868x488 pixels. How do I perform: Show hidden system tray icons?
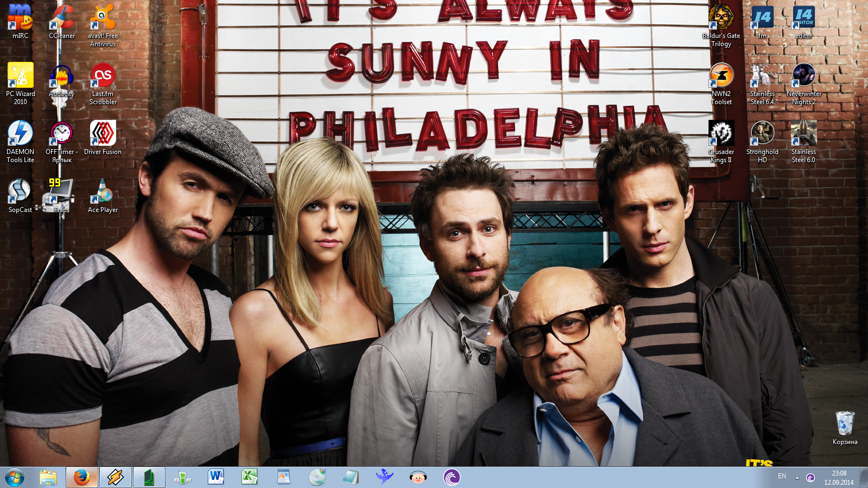pyautogui.click(x=797, y=477)
